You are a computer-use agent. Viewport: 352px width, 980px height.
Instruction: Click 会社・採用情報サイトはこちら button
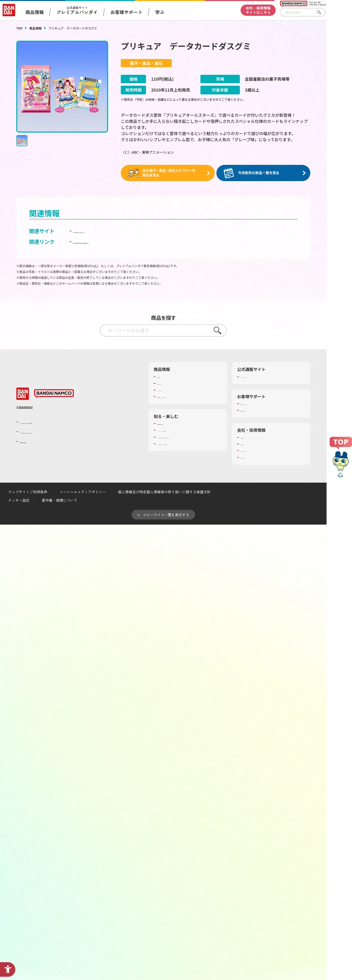258,10
